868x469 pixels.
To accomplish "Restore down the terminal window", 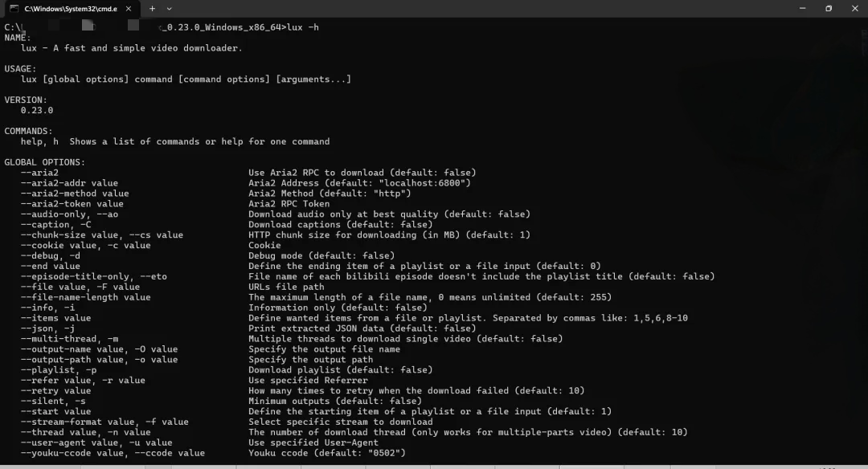I will coord(829,8).
